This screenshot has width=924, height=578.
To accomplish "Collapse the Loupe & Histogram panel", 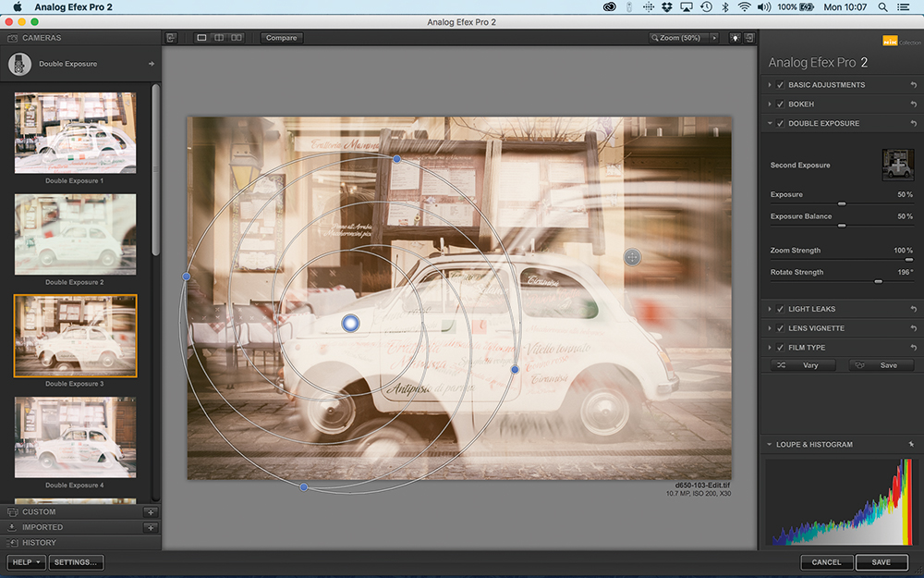I will tap(770, 444).
